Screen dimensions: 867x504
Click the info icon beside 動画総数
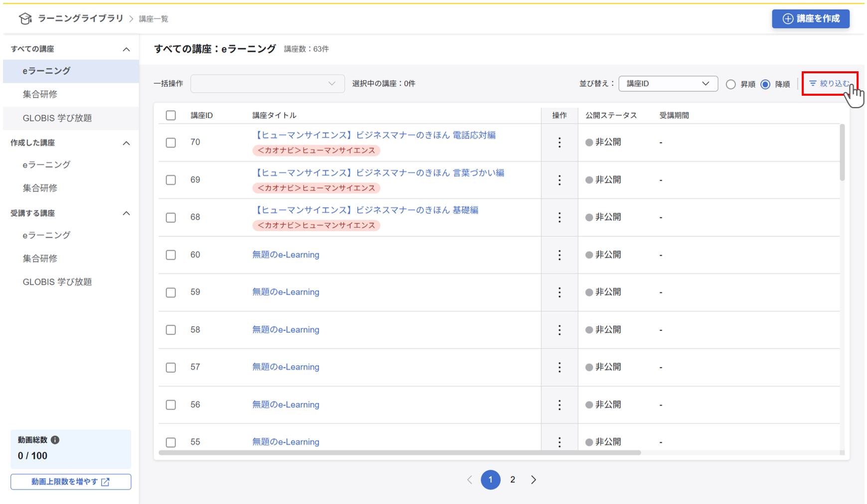[x=55, y=440]
